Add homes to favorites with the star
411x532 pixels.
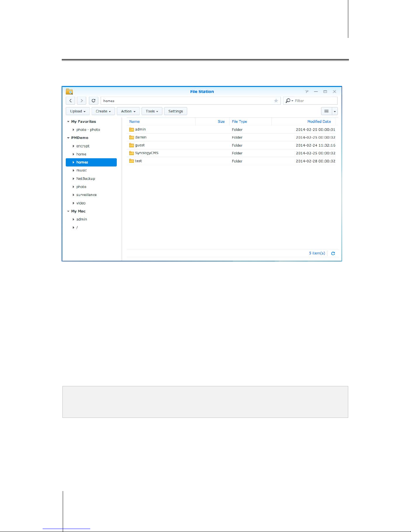[276, 101]
